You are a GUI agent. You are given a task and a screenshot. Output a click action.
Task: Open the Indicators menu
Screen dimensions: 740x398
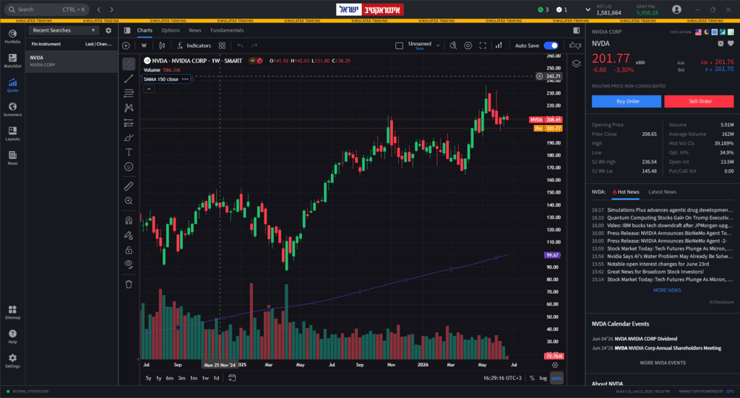pyautogui.click(x=193, y=46)
